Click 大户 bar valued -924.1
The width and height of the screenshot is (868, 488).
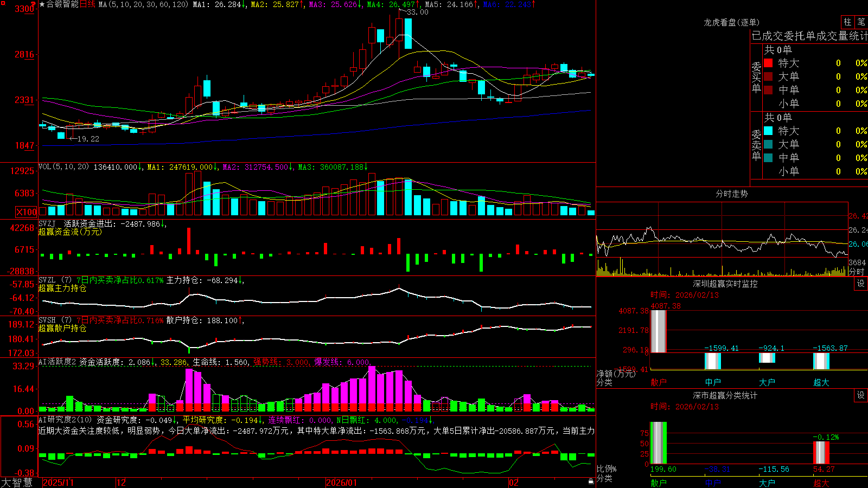coord(767,358)
